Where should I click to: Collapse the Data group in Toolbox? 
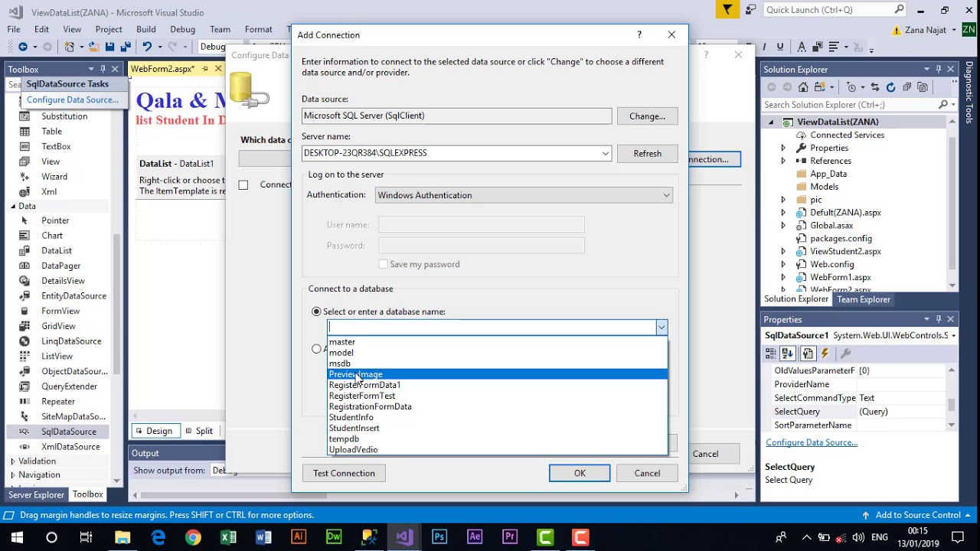[13, 206]
